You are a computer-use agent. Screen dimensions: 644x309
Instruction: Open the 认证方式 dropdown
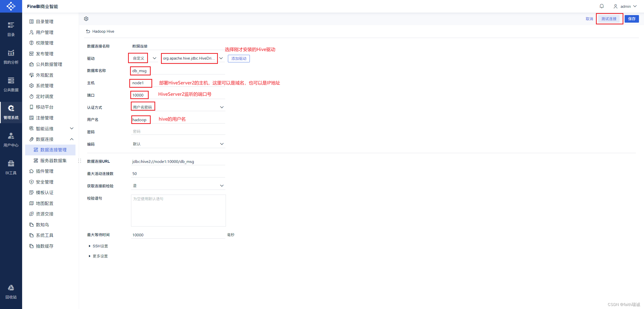click(x=178, y=107)
